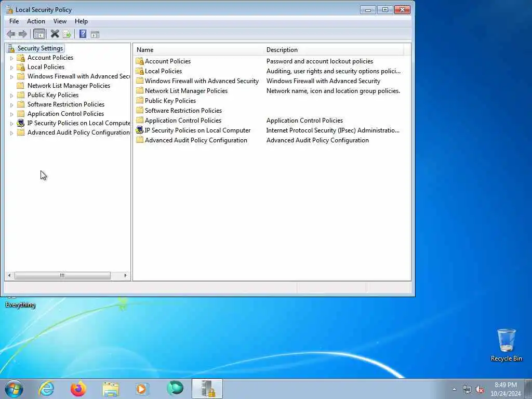Image resolution: width=532 pixels, height=399 pixels.
Task: Click Network List Manager folder icon in list
Action: pyautogui.click(x=140, y=90)
